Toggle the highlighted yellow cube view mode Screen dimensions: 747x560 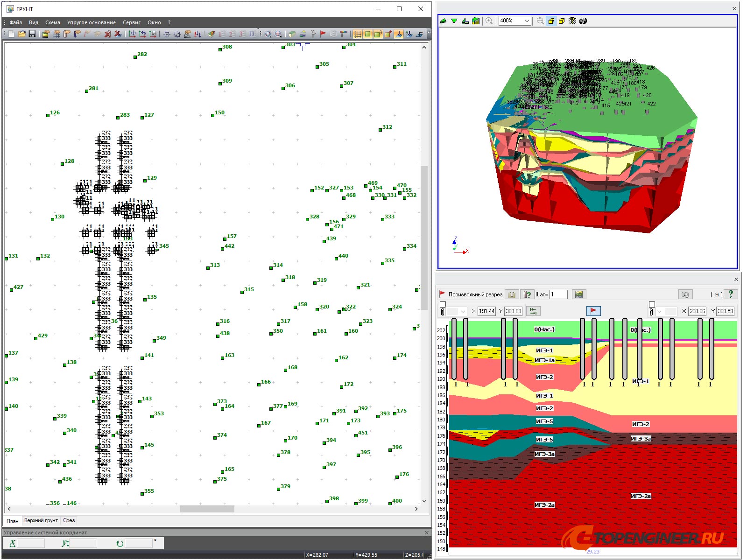point(551,21)
